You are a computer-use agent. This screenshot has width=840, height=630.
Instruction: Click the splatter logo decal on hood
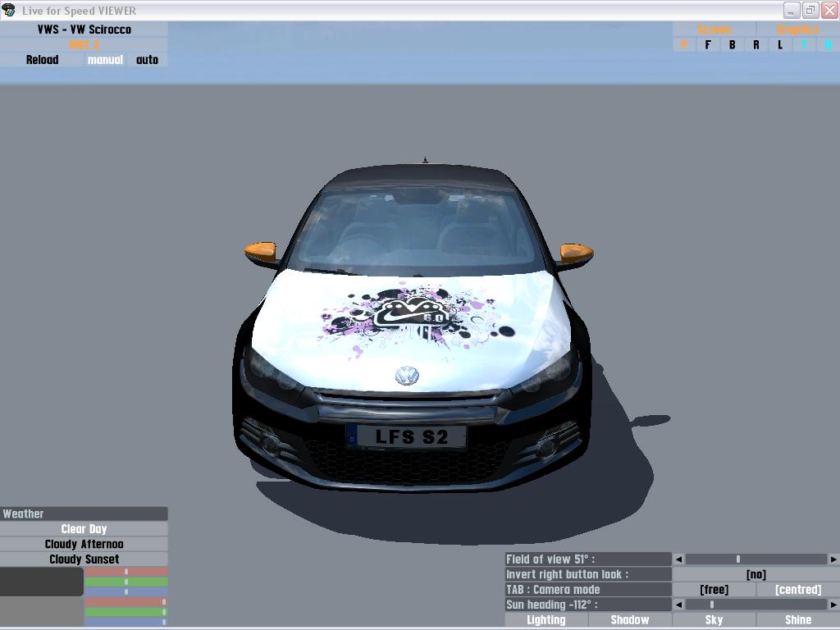415,320
